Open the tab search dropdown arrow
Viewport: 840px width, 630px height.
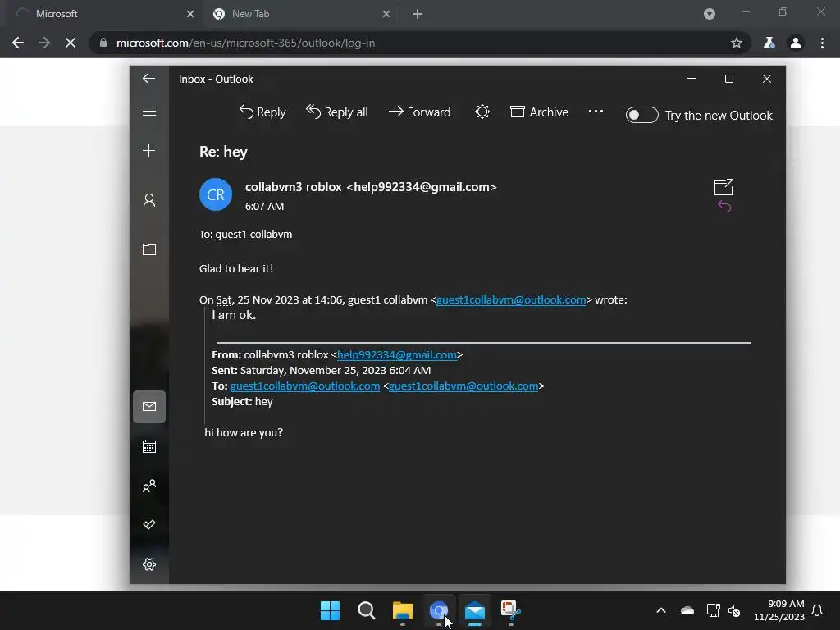click(710, 14)
